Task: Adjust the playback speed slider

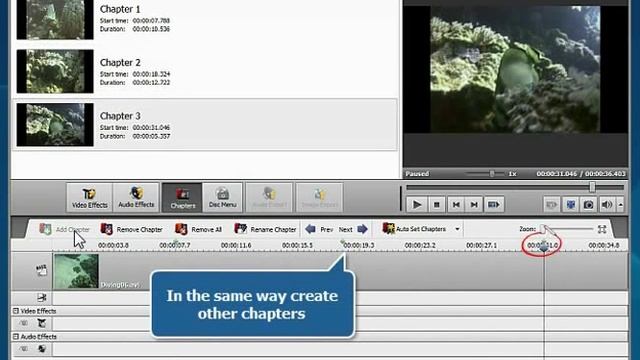Action: coord(492,174)
